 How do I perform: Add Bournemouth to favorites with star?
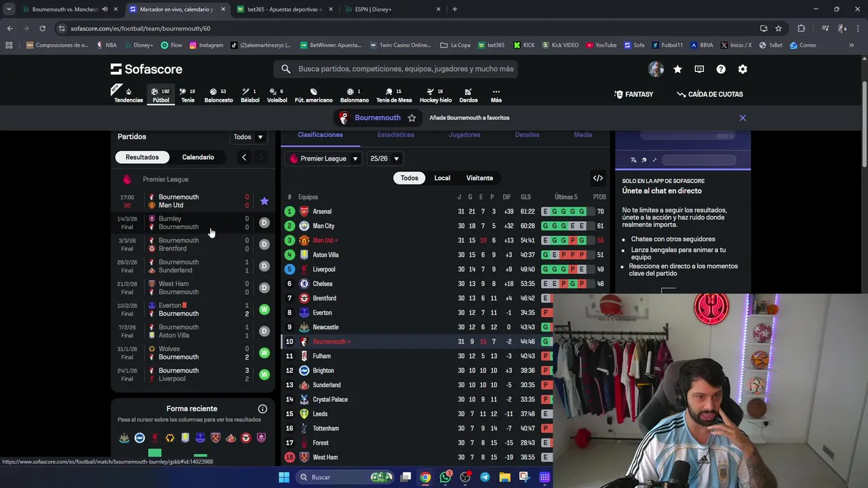(x=412, y=118)
